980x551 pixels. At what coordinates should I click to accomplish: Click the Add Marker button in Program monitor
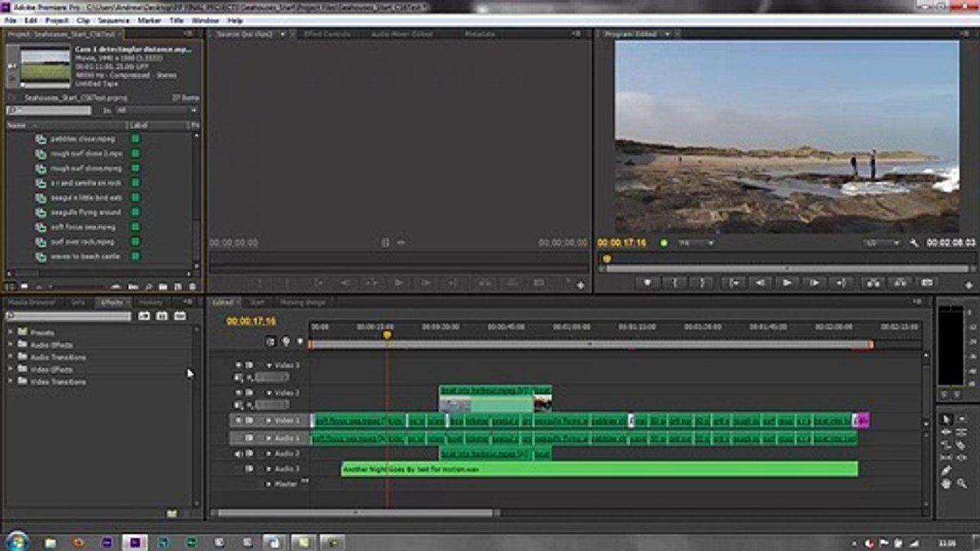pos(648,283)
